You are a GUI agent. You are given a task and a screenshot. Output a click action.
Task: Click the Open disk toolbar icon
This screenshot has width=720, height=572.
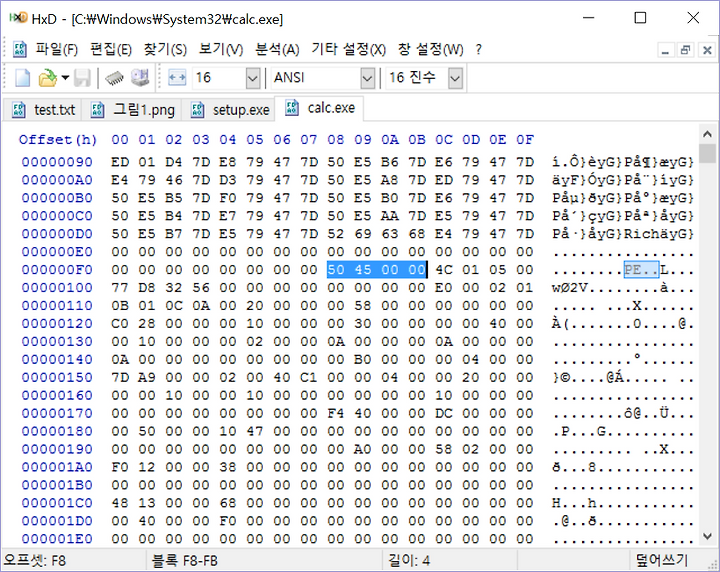pos(140,78)
